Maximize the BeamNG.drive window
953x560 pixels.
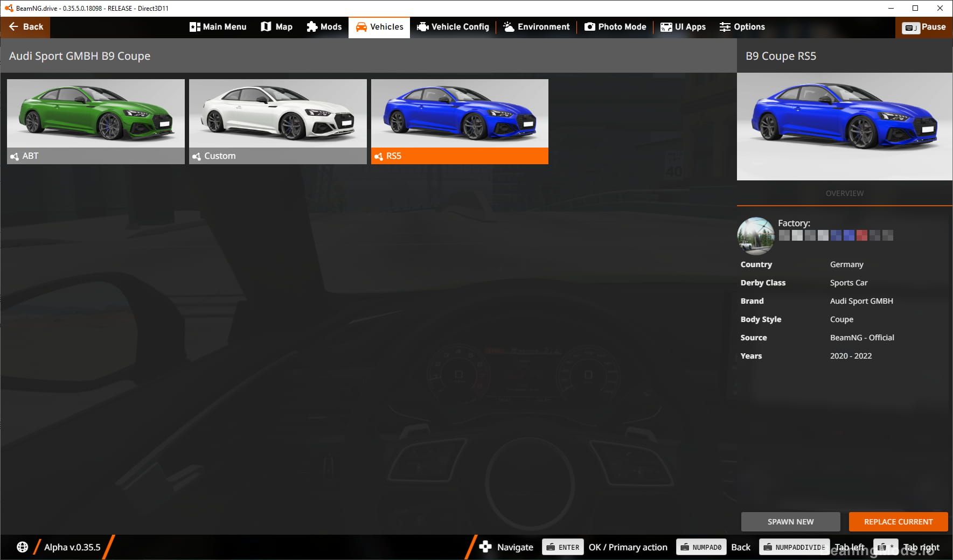click(x=915, y=8)
